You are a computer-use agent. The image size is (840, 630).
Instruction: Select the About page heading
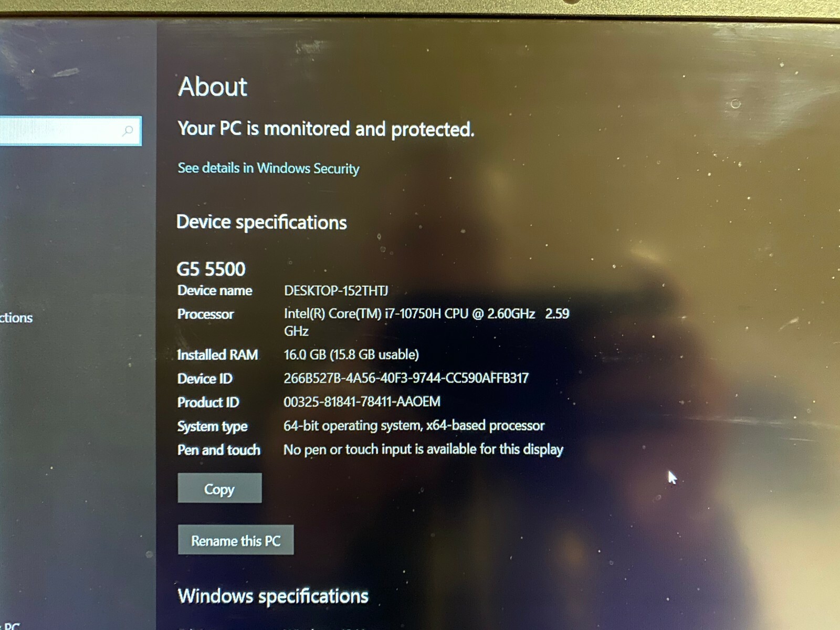213,87
